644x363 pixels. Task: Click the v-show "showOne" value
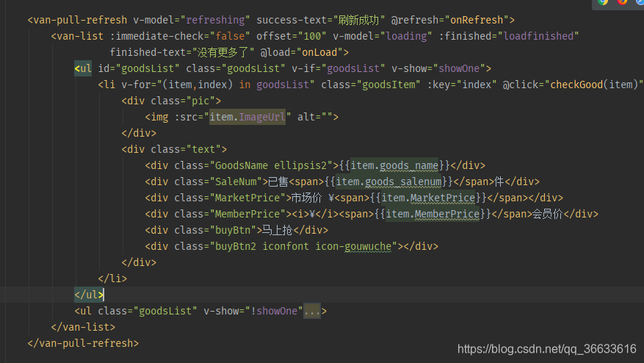pos(459,68)
